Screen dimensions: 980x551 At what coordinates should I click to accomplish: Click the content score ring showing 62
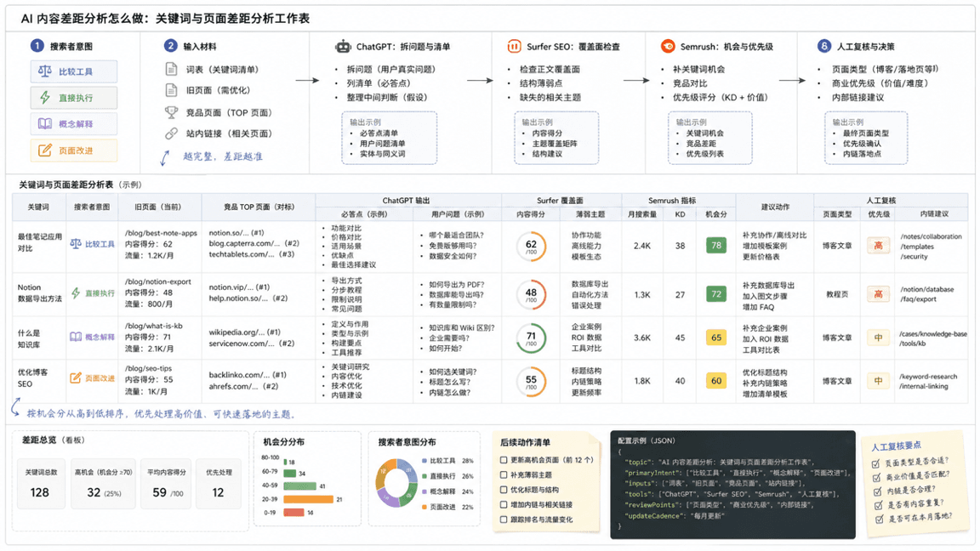click(531, 246)
